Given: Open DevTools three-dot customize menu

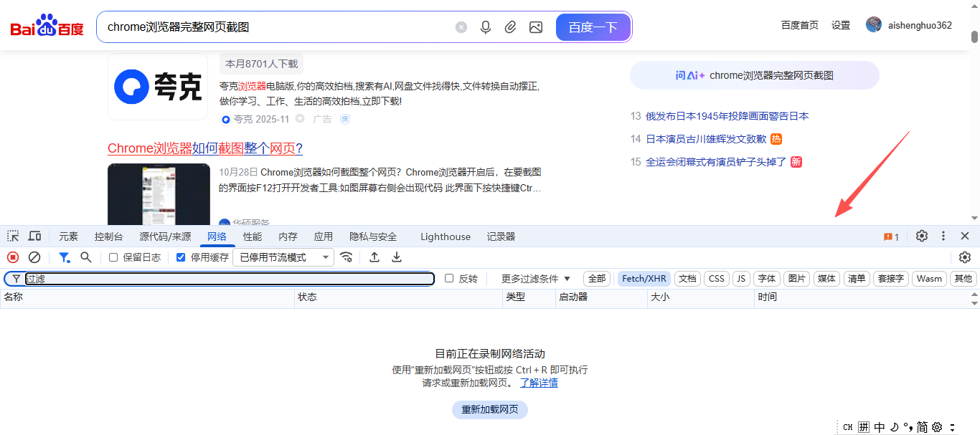Looking at the screenshot, I should [x=943, y=236].
